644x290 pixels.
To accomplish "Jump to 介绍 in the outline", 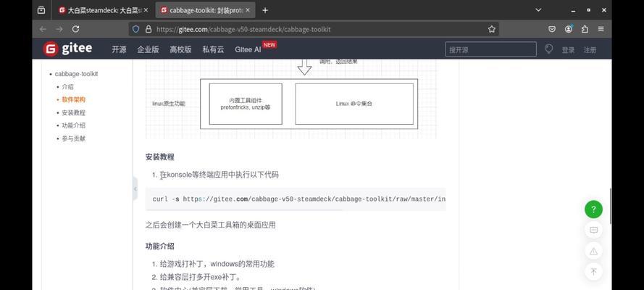I will point(68,87).
